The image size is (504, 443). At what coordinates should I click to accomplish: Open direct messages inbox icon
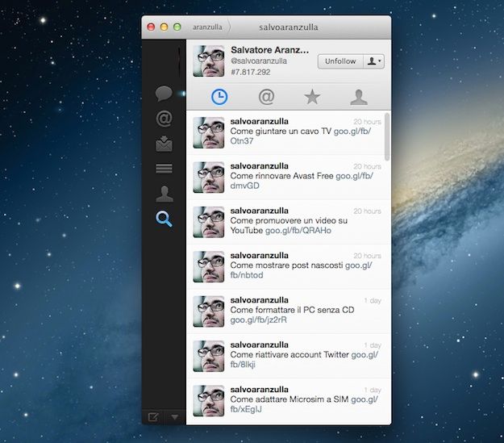tap(164, 144)
